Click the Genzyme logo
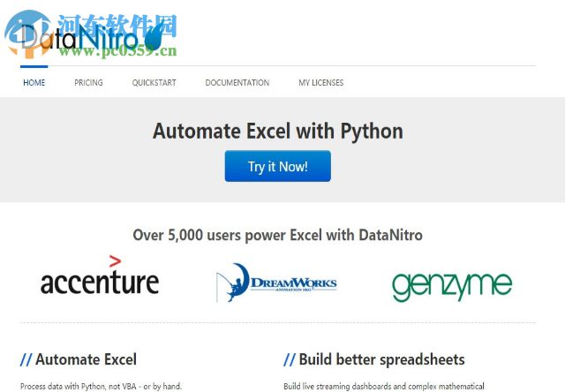The height and width of the screenshot is (392, 565). tap(452, 287)
